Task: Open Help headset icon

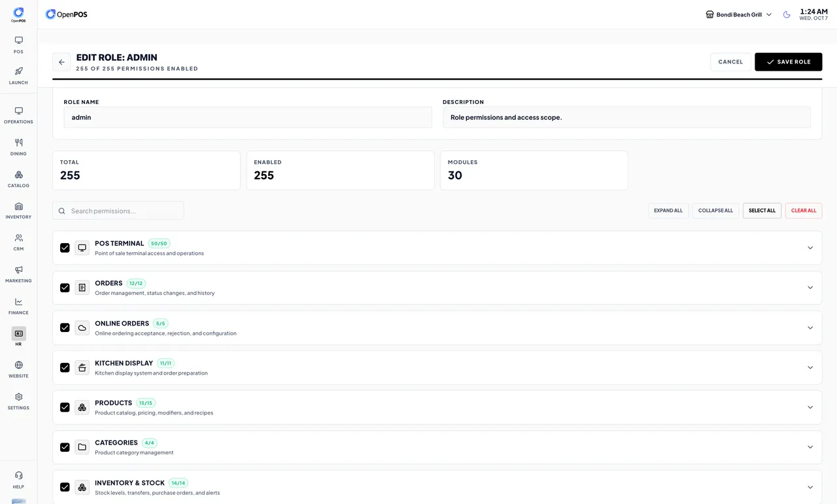Action: (18, 476)
